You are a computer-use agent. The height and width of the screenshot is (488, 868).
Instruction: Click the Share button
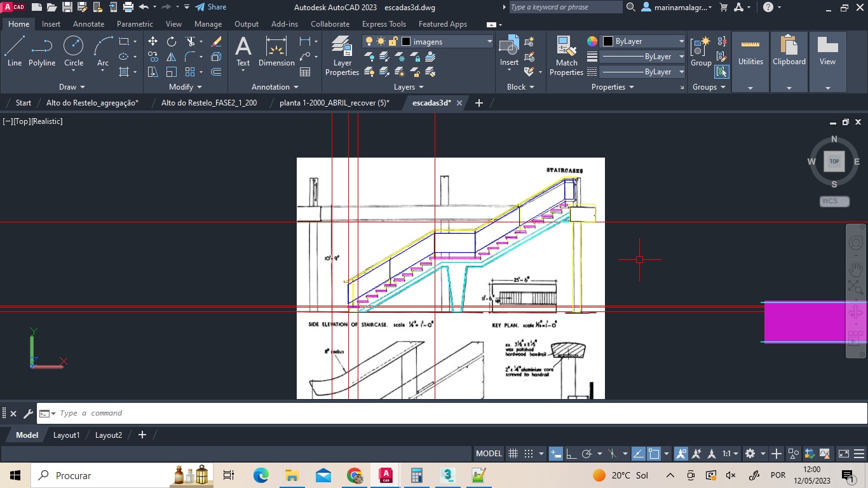210,7
